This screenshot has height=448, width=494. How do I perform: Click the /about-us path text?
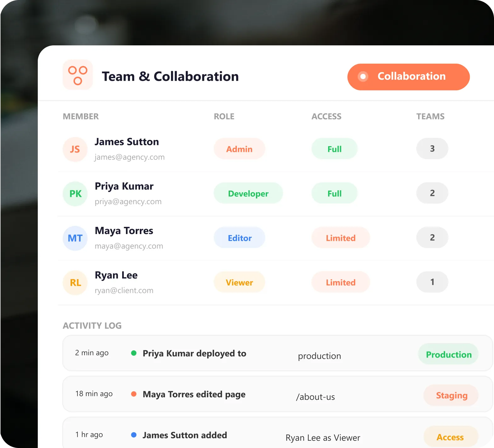(x=315, y=397)
